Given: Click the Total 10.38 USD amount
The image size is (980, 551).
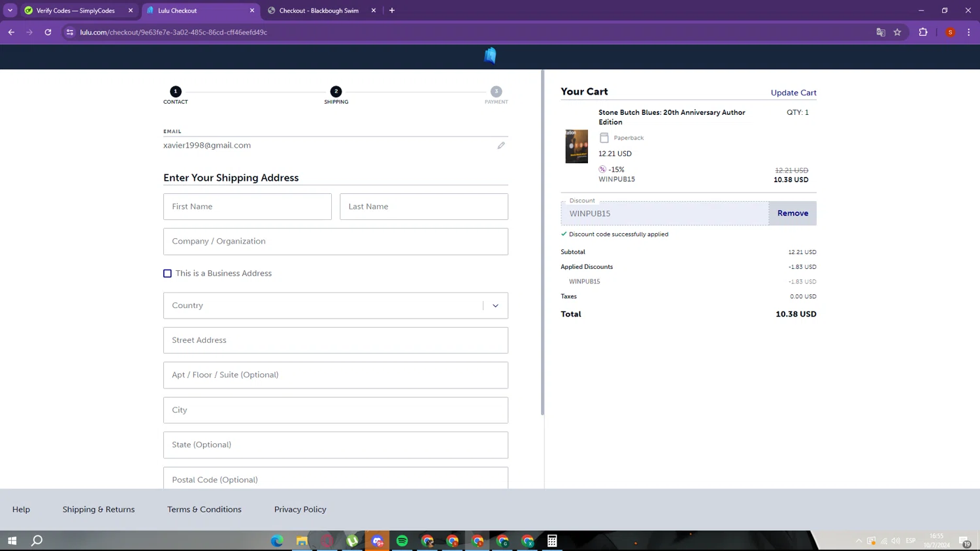Looking at the screenshot, I should point(796,314).
